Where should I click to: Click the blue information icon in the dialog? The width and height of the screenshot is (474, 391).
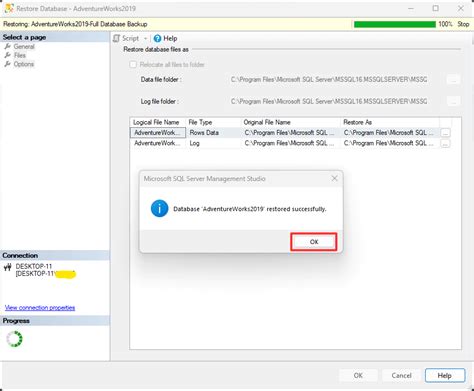(x=159, y=208)
